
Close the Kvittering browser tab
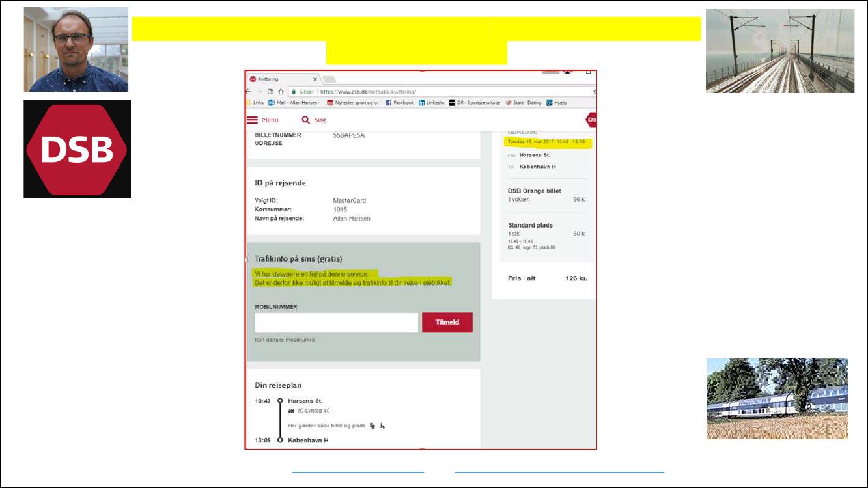coord(315,79)
